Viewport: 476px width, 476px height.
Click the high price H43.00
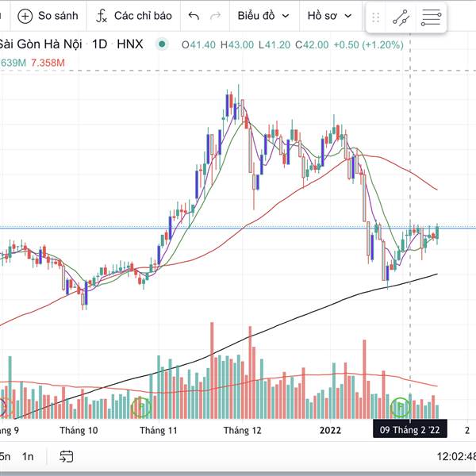coord(237,45)
